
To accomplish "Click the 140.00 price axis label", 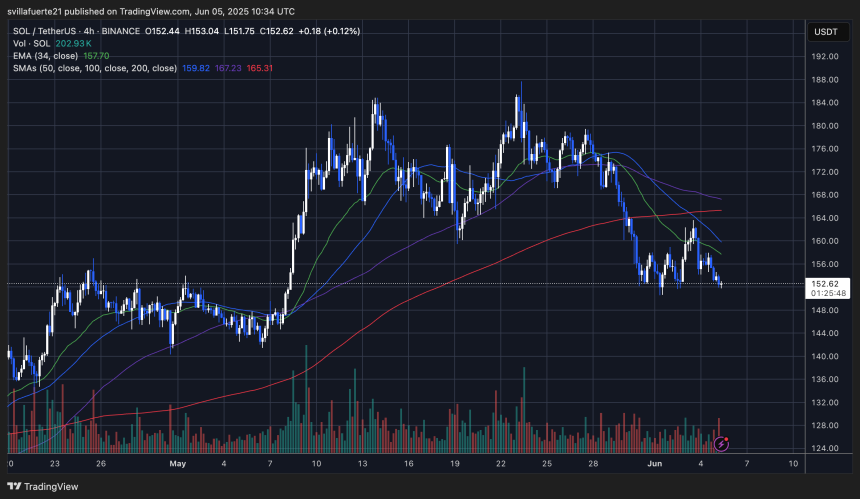I will tap(825, 355).
